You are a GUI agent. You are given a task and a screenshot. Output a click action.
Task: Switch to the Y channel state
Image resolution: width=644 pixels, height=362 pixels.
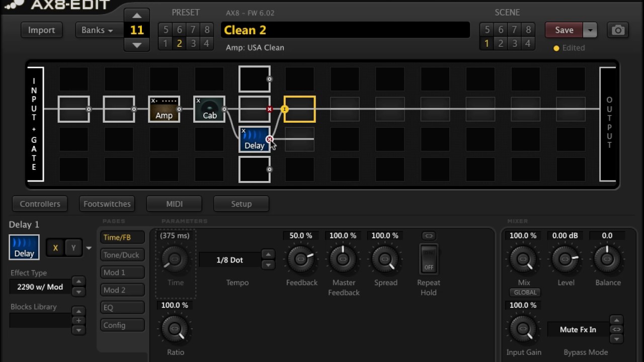click(x=73, y=247)
